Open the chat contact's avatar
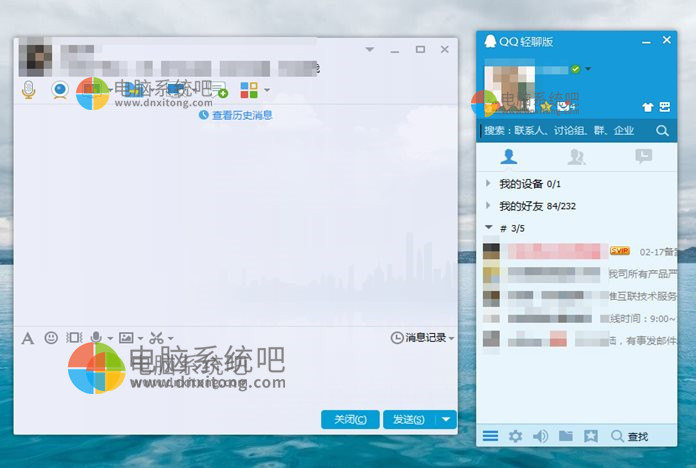The image size is (696, 468). point(35,59)
